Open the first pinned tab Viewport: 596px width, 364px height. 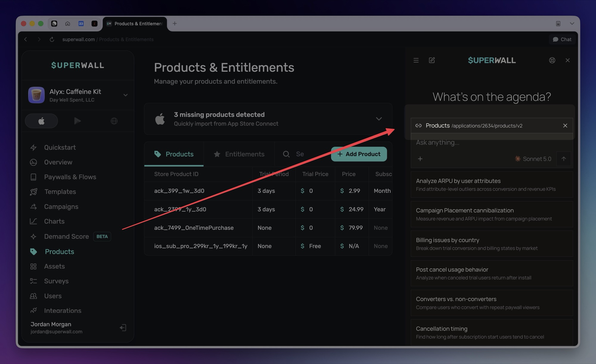[x=54, y=24]
